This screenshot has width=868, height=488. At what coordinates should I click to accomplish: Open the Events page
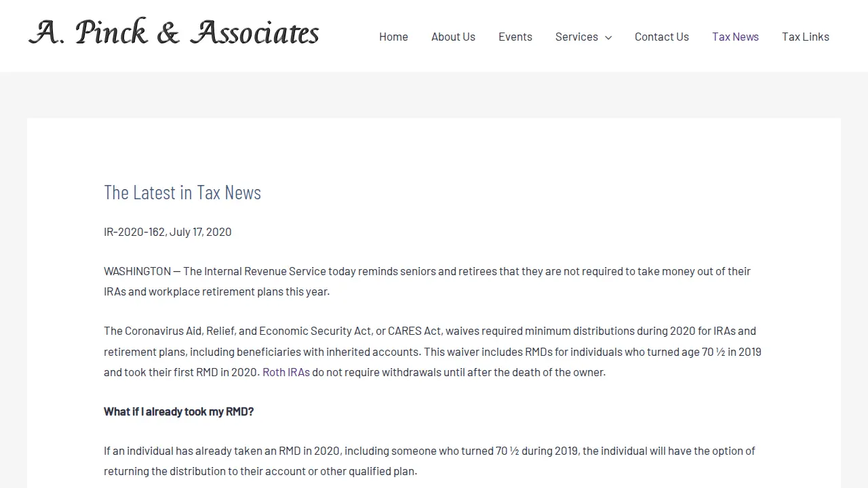(515, 37)
